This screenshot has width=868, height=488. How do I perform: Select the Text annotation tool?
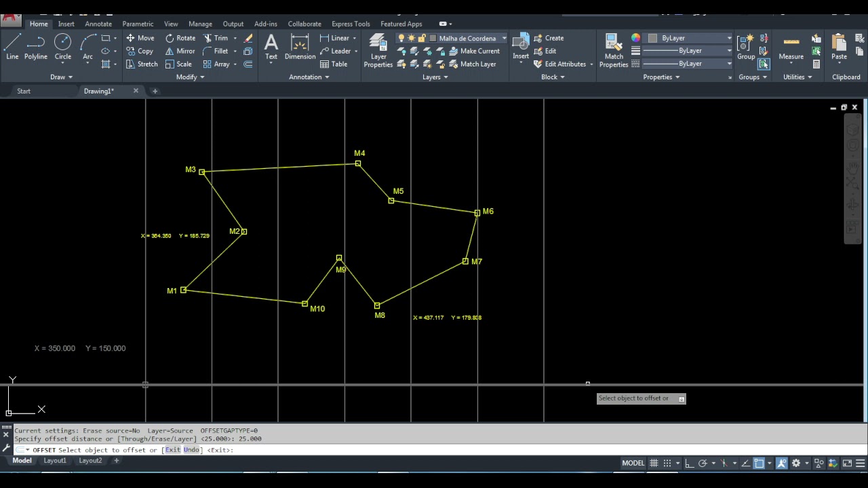pos(271,47)
